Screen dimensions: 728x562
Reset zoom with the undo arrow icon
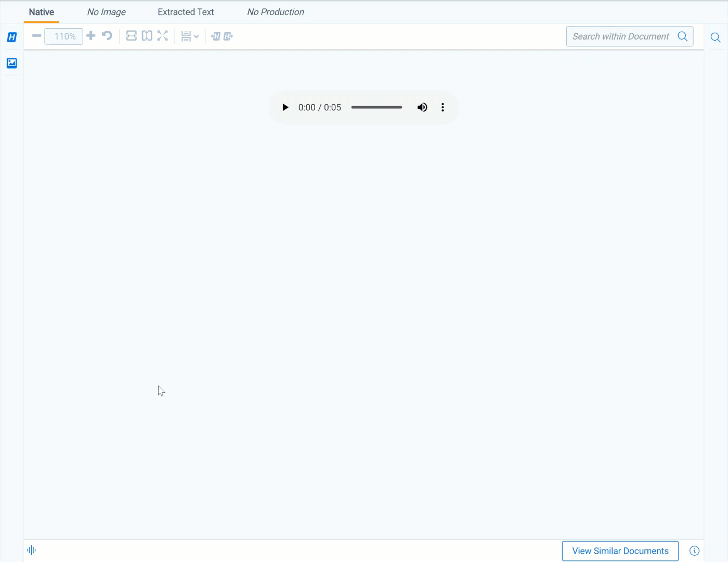point(107,36)
